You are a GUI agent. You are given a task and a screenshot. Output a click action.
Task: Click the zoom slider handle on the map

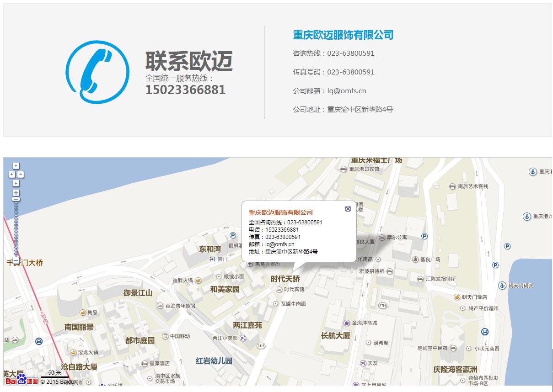coord(16,199)
